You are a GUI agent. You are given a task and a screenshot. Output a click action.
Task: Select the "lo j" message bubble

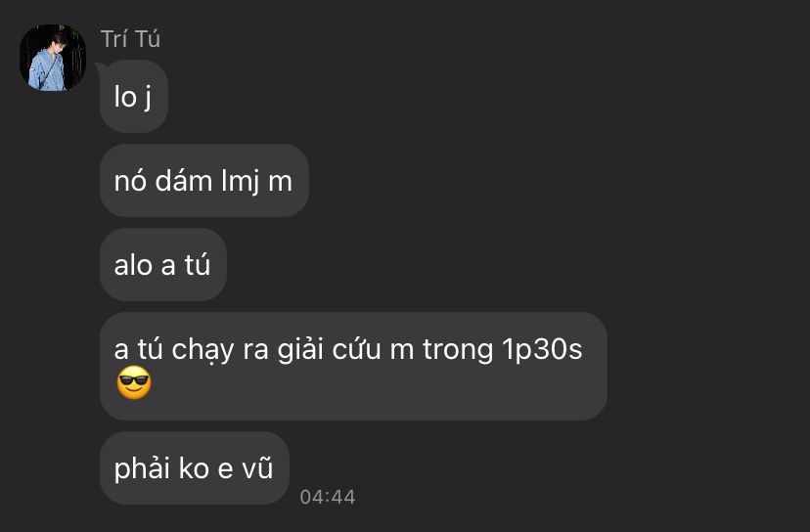click(x=134, y=97)
